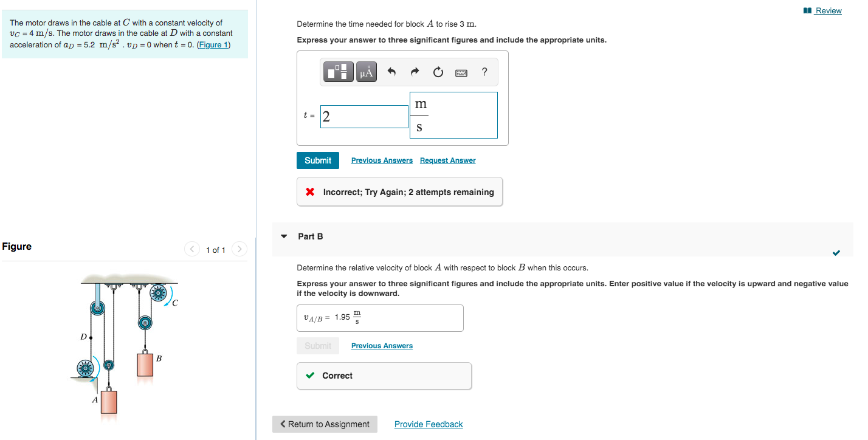The width and height of the screenshot is (868, 440).
Task: Click the Review bookmark icon at top right
Action: point(807,10)
